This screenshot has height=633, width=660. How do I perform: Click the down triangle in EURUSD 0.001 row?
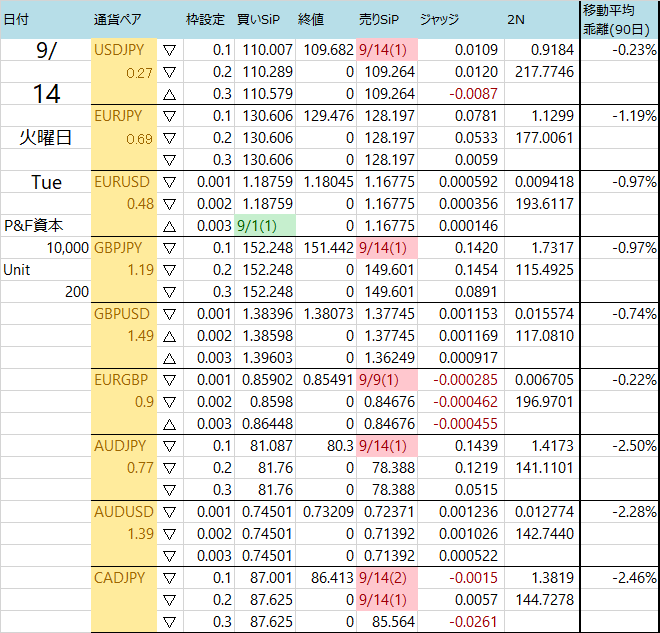pos(169,183)
